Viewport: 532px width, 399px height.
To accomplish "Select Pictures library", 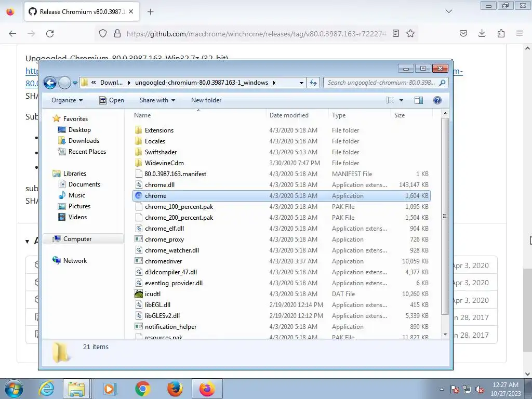I will [x=74, y=206].
